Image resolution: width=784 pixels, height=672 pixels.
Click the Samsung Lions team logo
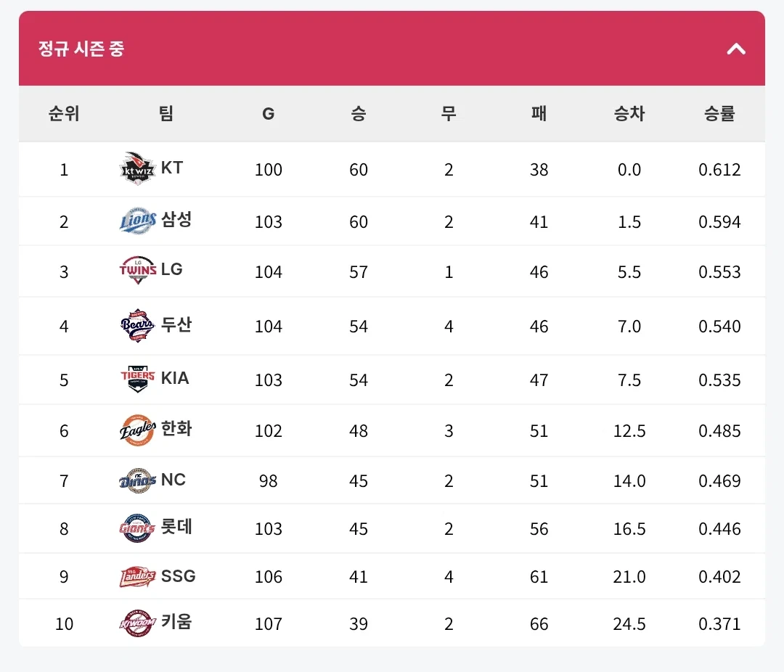(x=137, y=221)
